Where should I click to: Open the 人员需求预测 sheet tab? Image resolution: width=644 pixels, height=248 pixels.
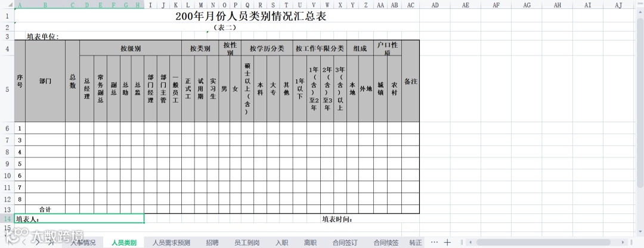coord(171,243)
